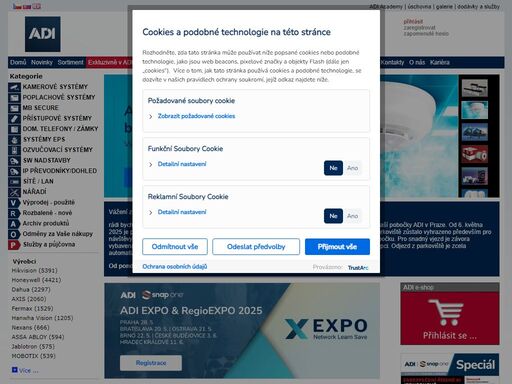Screen dimensions: 512x384
Task: Click the Odmítnout vše button
Action: tap(175, 247)
